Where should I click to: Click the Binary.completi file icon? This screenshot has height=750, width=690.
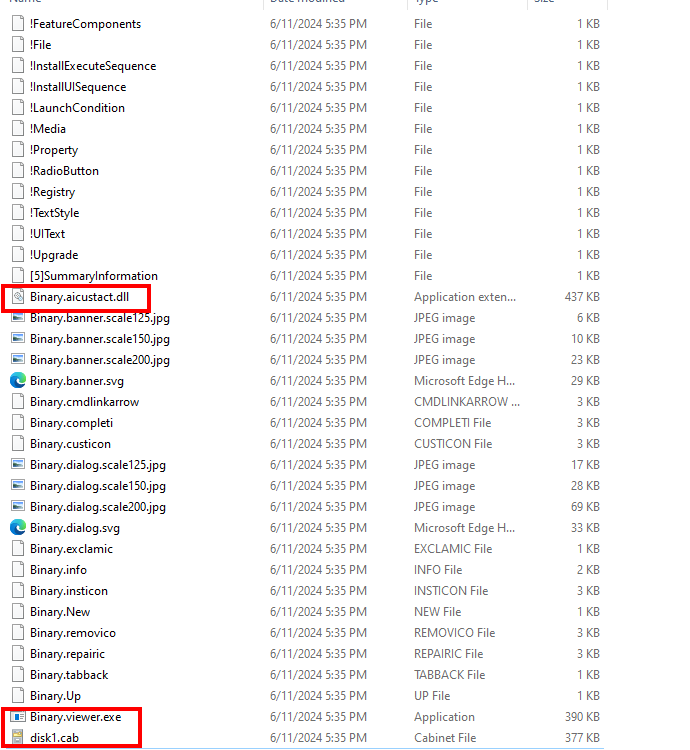coord(18,423)
